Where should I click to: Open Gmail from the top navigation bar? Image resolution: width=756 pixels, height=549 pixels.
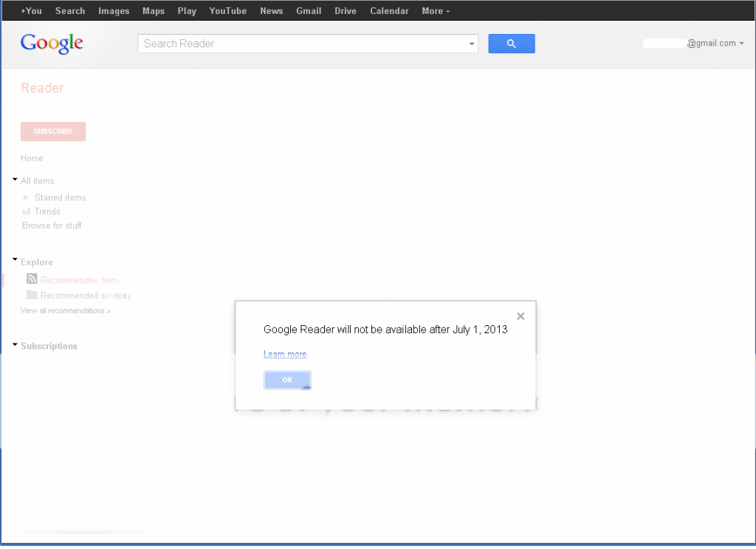click(309, 11)
